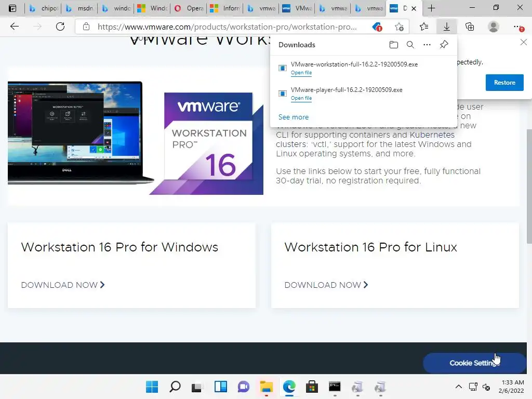Refresh the current page
This screenshot has width=532, height=399.
[x=60, y=26]
